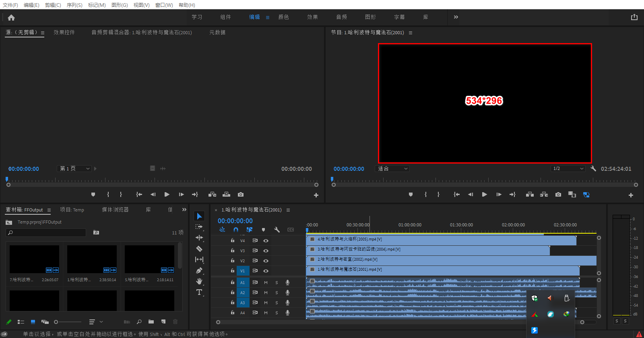Open the 元数据 tab

tap(217, 32)
